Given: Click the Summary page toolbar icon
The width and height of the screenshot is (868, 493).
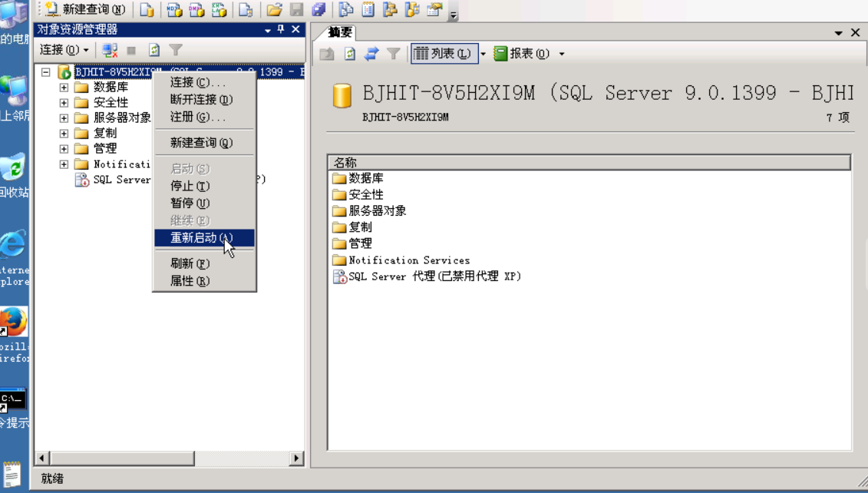Looking at the screenshot, I should pos(368,9).
